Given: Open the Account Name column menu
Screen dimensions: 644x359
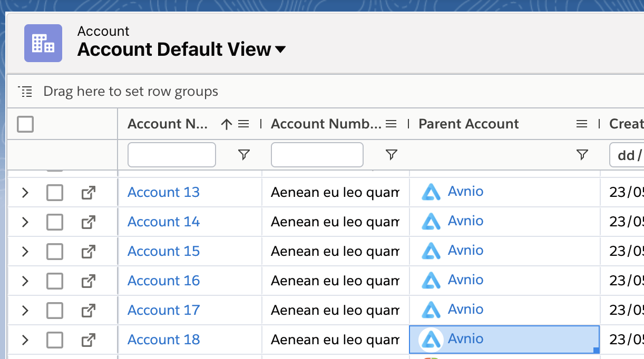Looking at the screenshot, I should coord(243,124).
